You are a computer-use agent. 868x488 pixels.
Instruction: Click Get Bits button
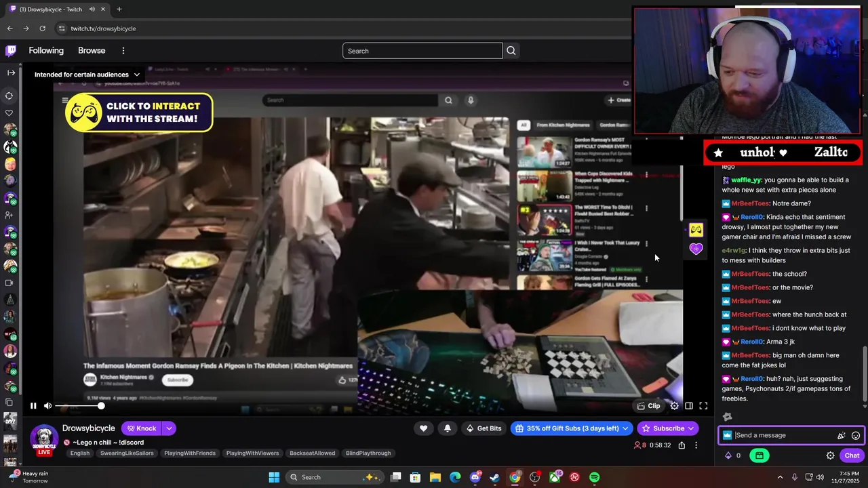tap(485, 428)
